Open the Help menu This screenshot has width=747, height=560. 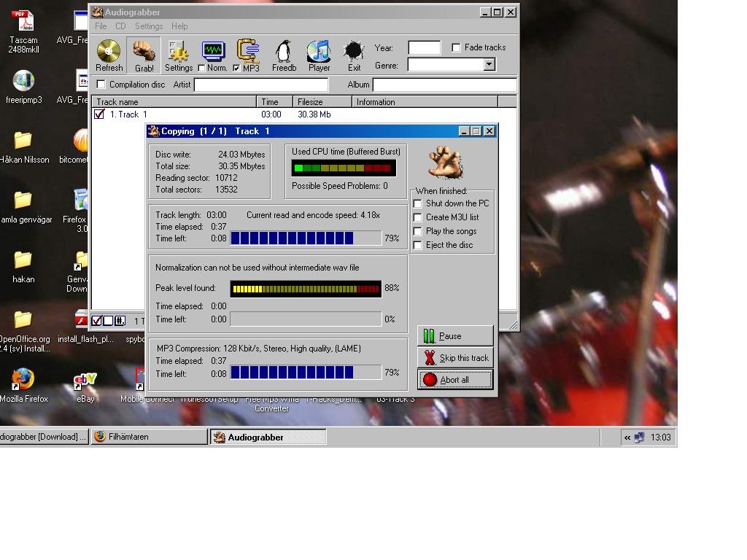click(179, 26)
